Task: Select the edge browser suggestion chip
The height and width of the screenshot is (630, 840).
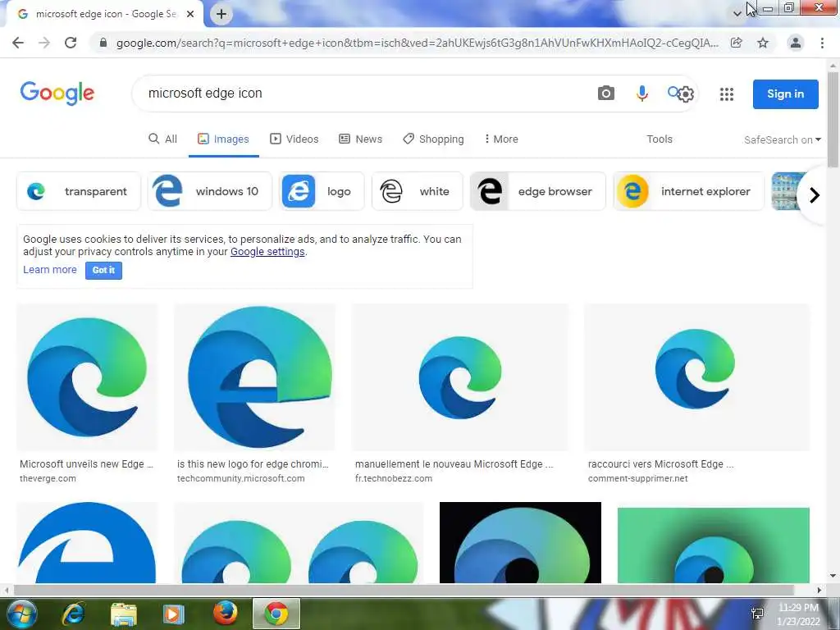Action: click(x=538, y=191)
